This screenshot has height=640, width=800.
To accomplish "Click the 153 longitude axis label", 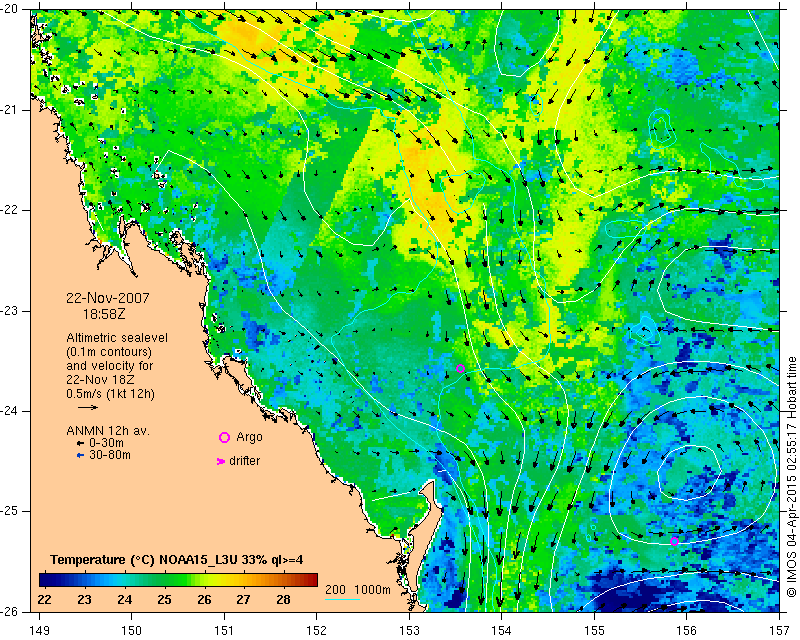I will pos(409,631).
